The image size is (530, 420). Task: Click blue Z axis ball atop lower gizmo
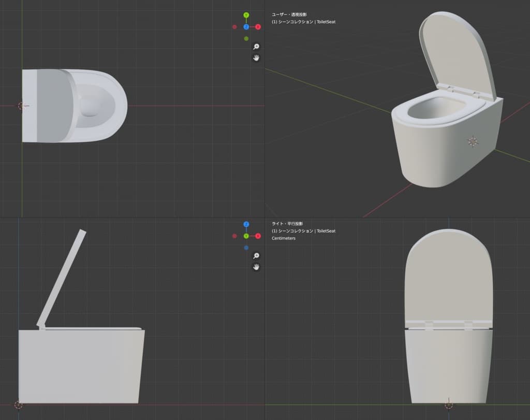246,224
